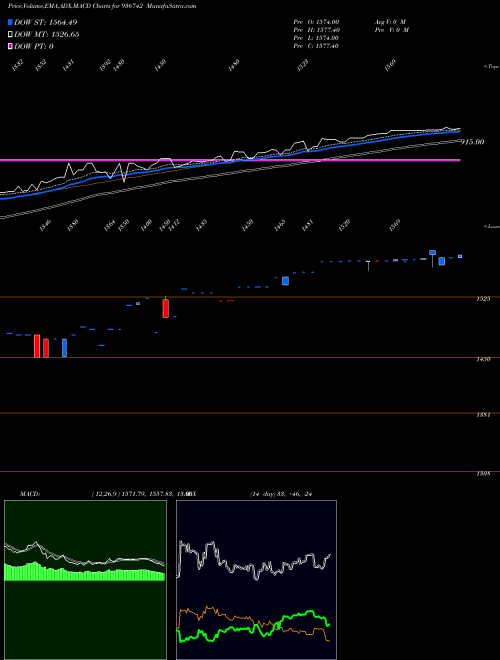Click the 1433 label above candlestick chart
The image size is (500, 660).
point(201,225)
